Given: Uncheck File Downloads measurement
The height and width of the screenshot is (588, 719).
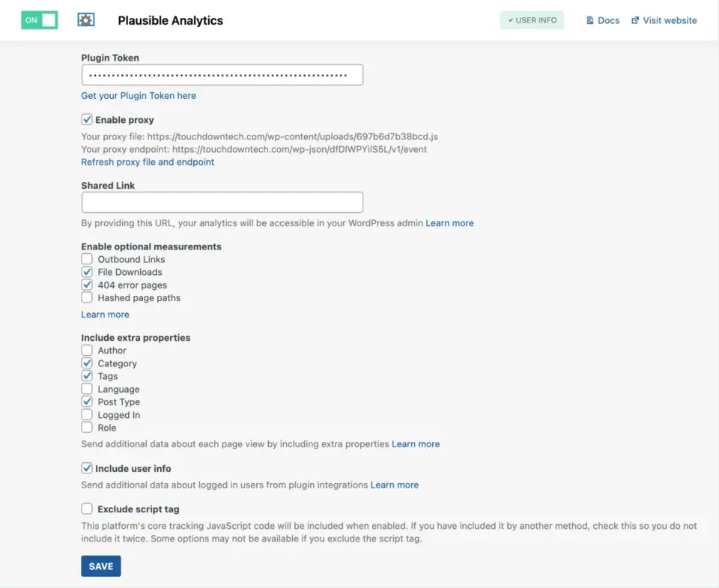Looking at the screenshot, I should (87, 272).
